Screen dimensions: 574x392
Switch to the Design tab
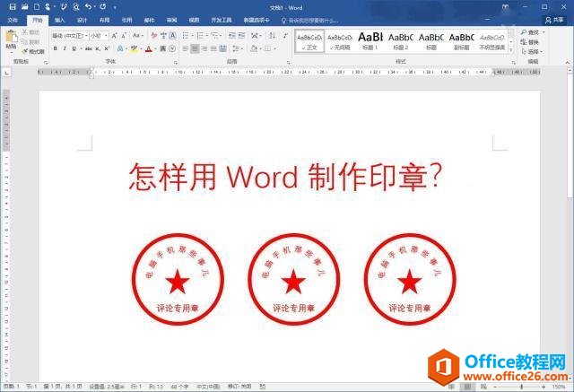point(83,20)
